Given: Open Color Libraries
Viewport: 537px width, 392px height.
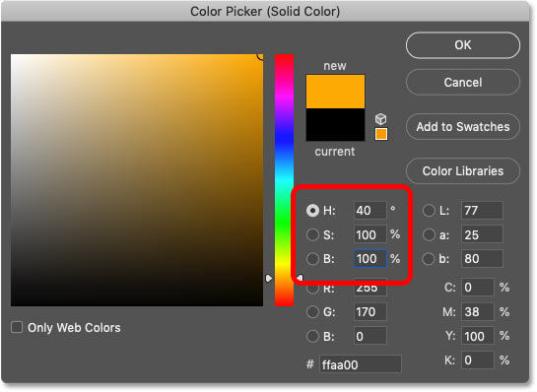Looking at the screenshot, I should (463, 170).
